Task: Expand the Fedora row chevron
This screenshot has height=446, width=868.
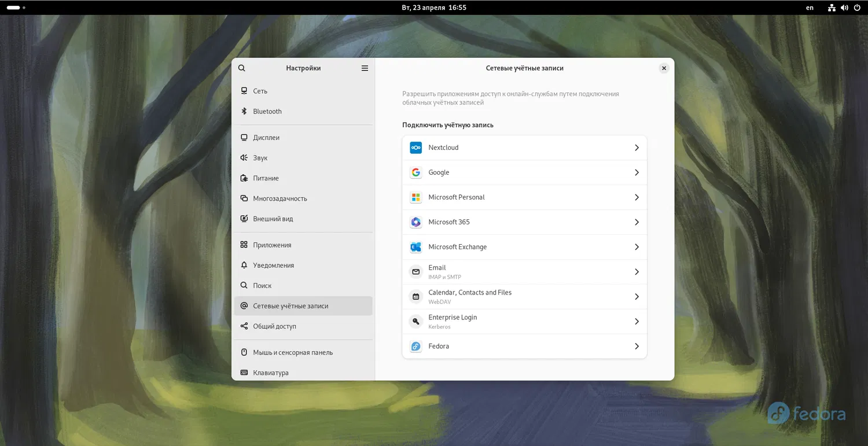Action: point(637,347)
